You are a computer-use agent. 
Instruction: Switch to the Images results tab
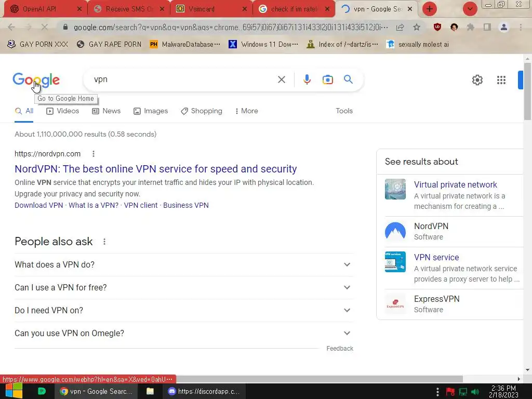(x=151, y=111)
